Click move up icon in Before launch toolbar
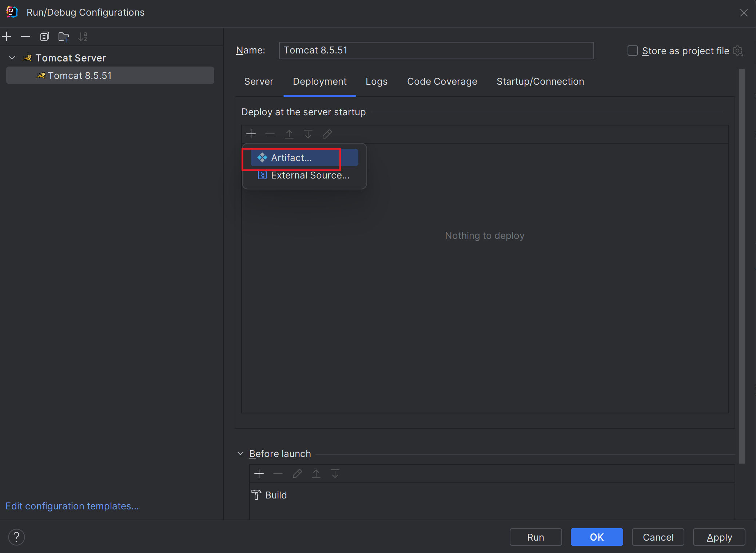This screenshot has width=756, height=553. click(316, 474)
